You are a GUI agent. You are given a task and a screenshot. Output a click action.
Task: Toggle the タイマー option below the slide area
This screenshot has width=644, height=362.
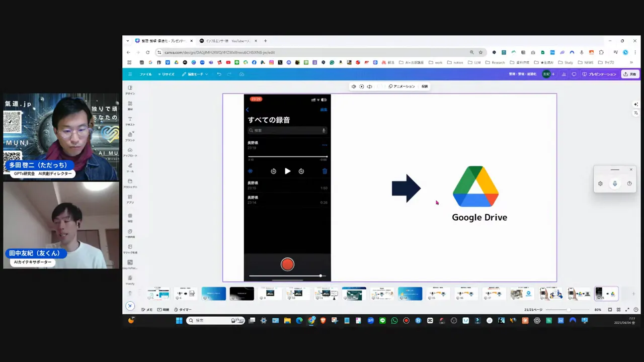point(185,310)
